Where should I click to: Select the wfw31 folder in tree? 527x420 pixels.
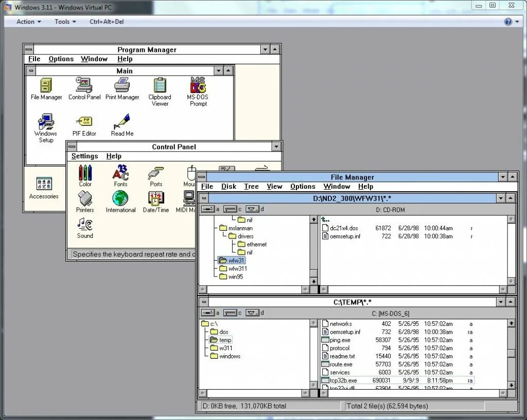[x=232, y=261]
